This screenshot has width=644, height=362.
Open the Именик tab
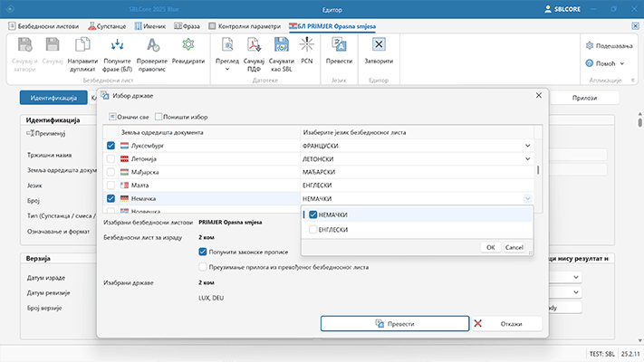(150, 26)
